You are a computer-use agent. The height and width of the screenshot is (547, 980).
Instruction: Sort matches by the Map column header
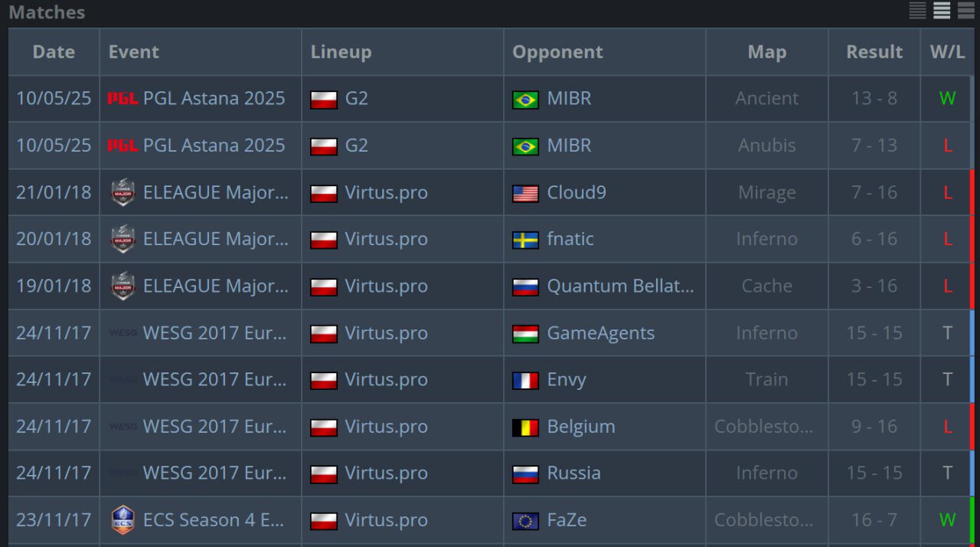point(766,52)
